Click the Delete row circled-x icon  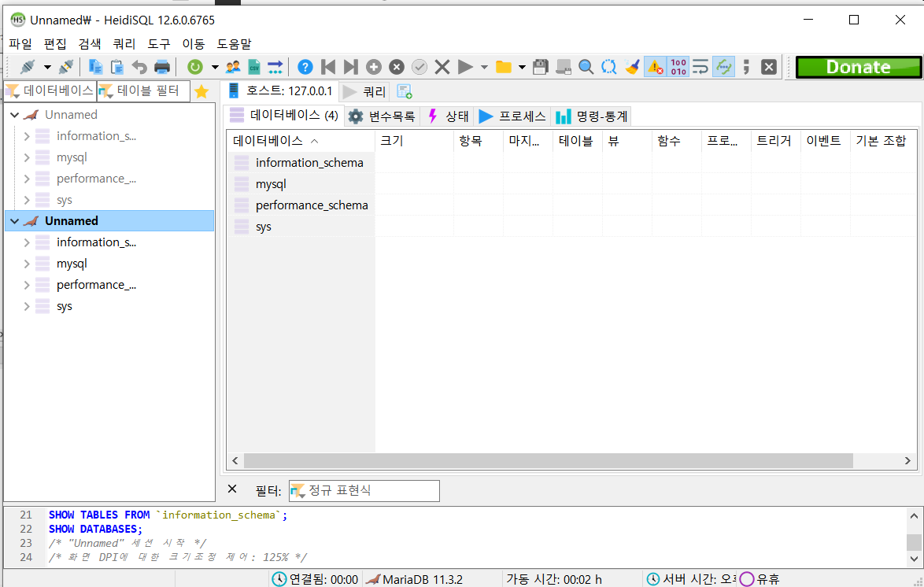[x=397, y=67]
